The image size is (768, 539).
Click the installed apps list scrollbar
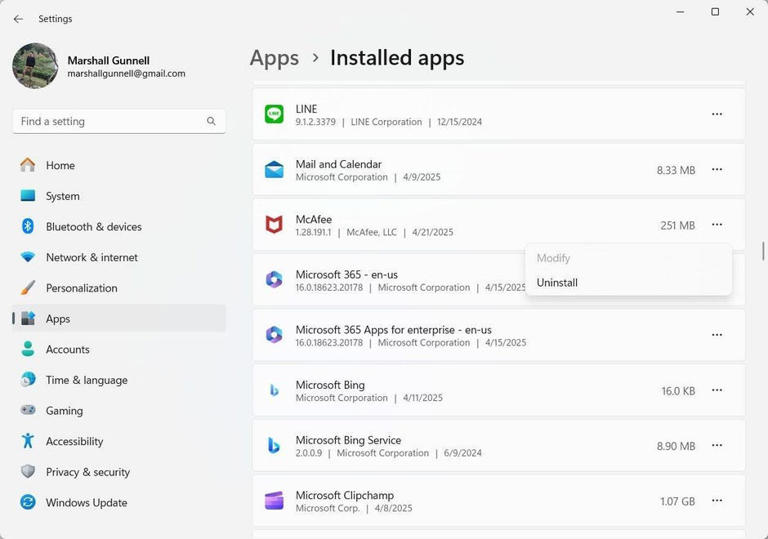coord(763,251)
